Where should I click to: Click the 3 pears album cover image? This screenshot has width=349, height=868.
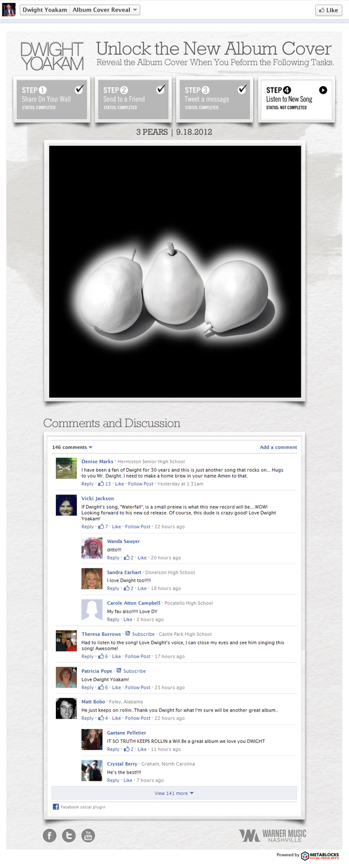[174, 271]
